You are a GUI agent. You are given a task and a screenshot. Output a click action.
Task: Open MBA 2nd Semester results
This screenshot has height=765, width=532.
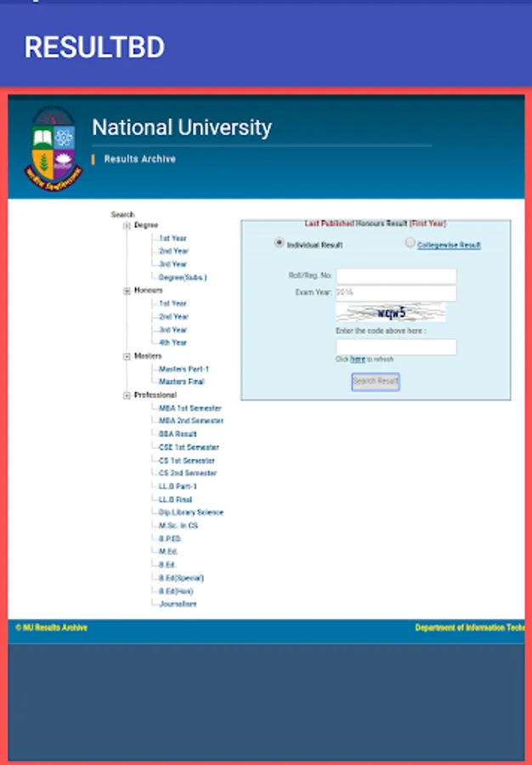(191, 421)
